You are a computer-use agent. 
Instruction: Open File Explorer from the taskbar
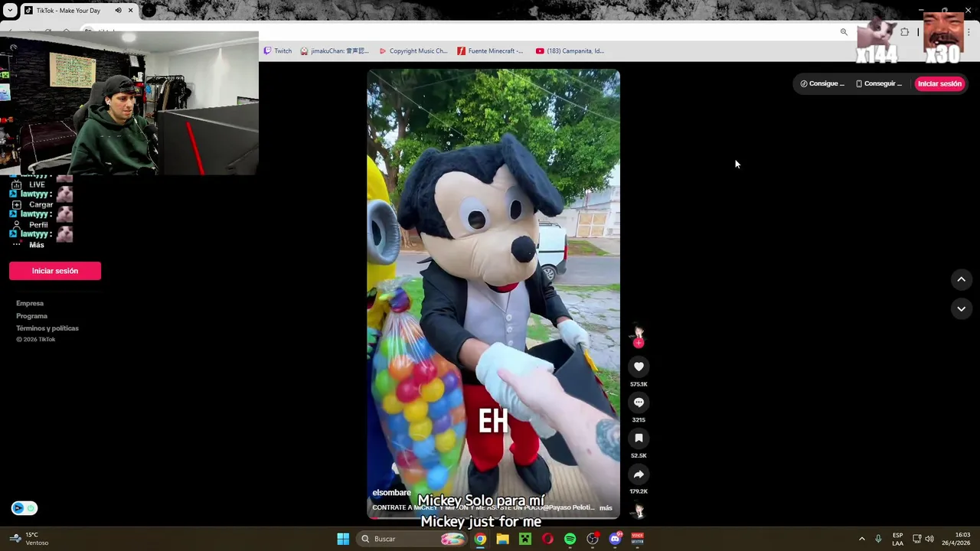502,539
